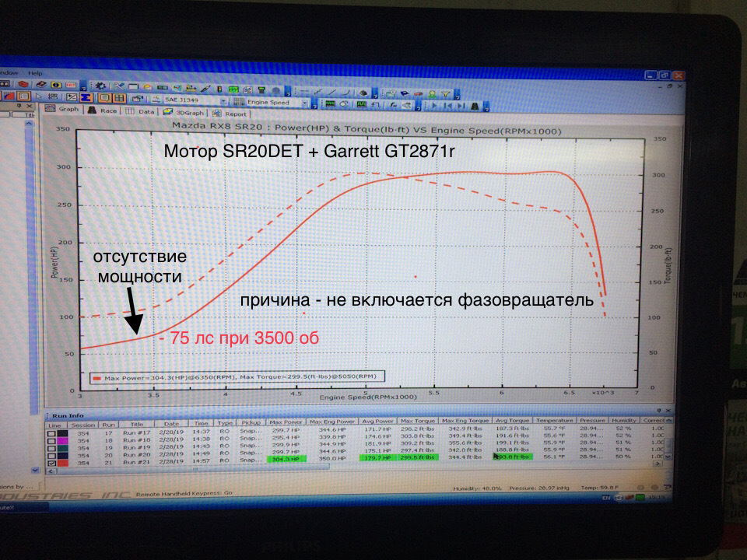This screenshot has height=560, width=747.
Task: Select the Run #19 title cell
Action: (137, 448)
